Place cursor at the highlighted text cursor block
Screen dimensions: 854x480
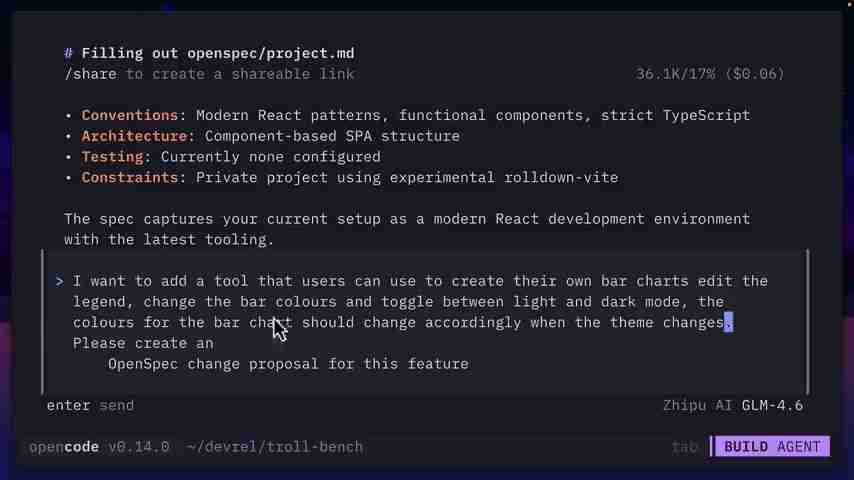click(728, 322)
